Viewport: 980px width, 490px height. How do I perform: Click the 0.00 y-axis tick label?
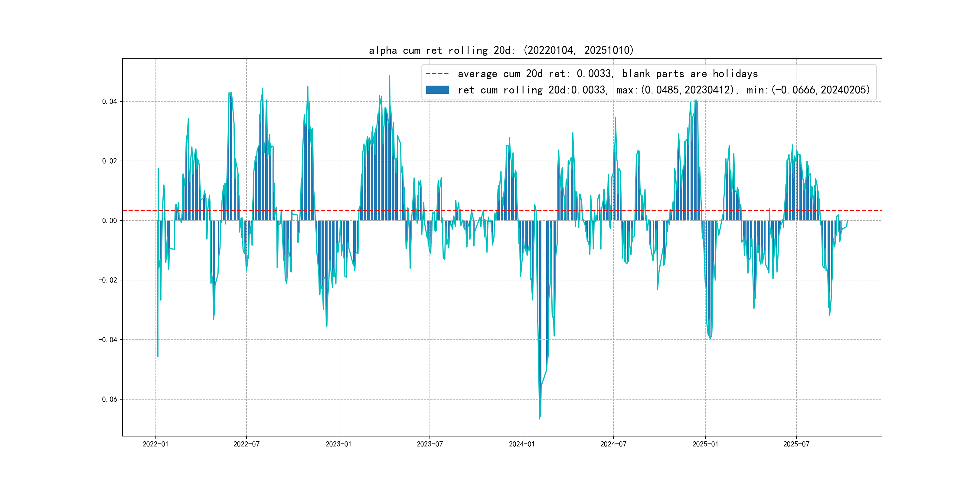pyautogui.click(x=109, y=221)
